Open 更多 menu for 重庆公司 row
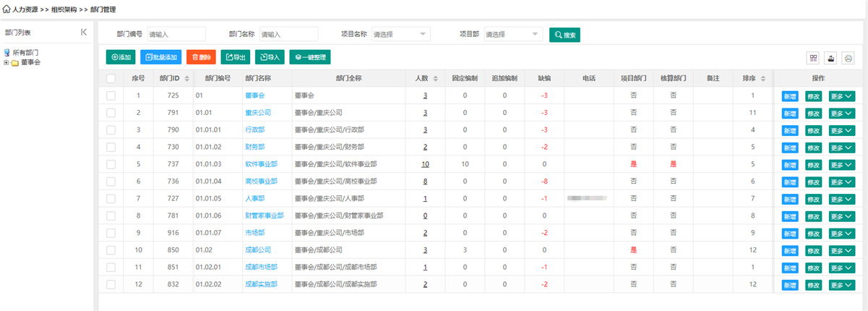868x311 pixels. point(842,113)
